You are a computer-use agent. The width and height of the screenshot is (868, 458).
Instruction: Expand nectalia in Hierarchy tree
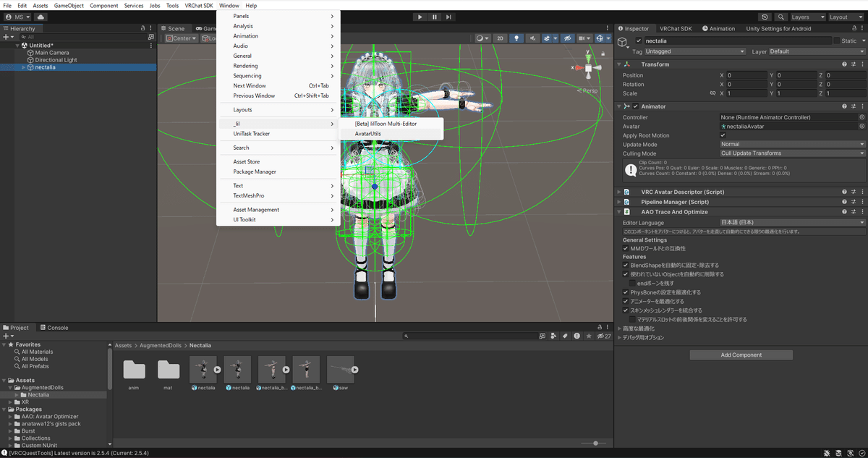click(24, 67)
